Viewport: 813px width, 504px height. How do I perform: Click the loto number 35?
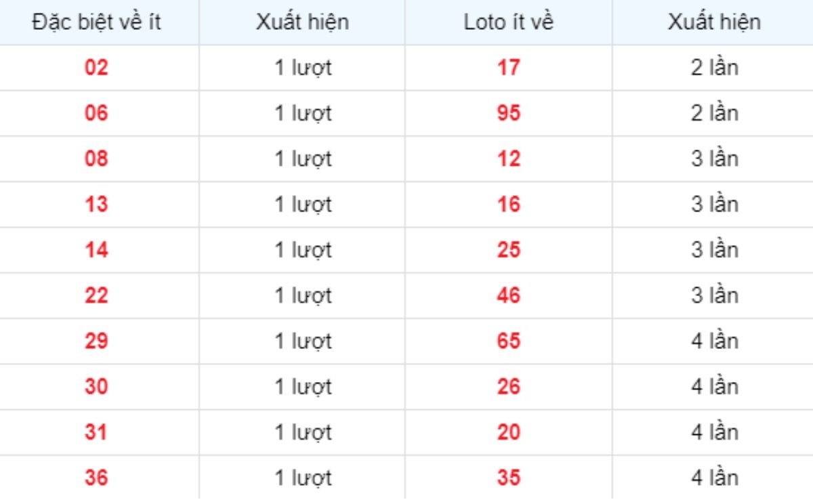tap(508, 478)
